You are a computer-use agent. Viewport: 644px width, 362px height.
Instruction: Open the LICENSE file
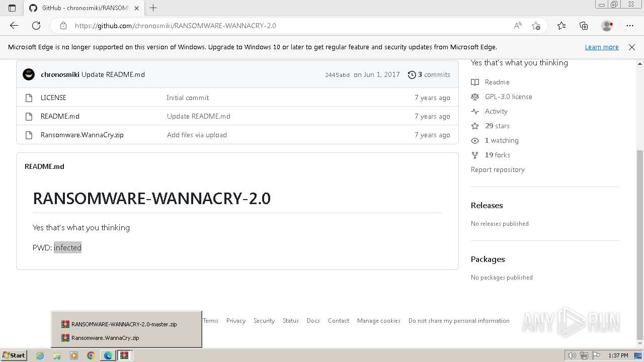(x=53, y=98)
